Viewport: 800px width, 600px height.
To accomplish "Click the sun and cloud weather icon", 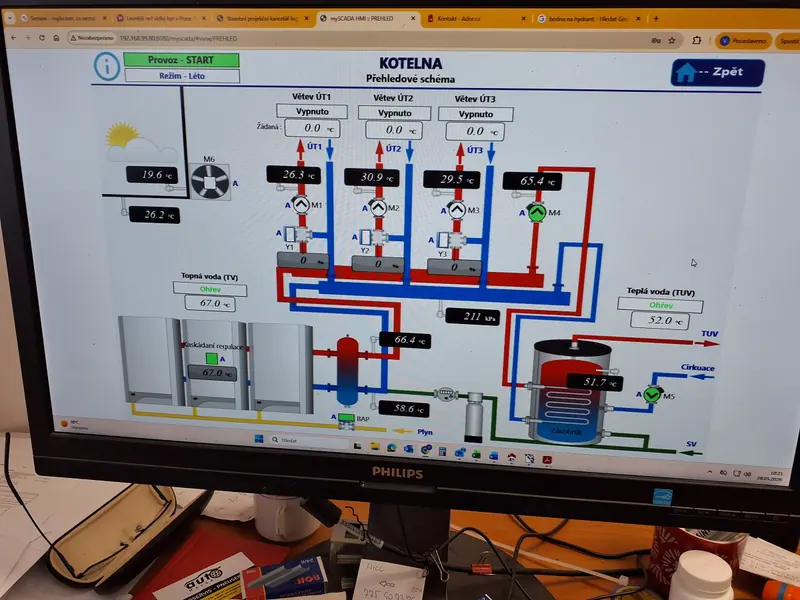I will (x=139, y=143).
